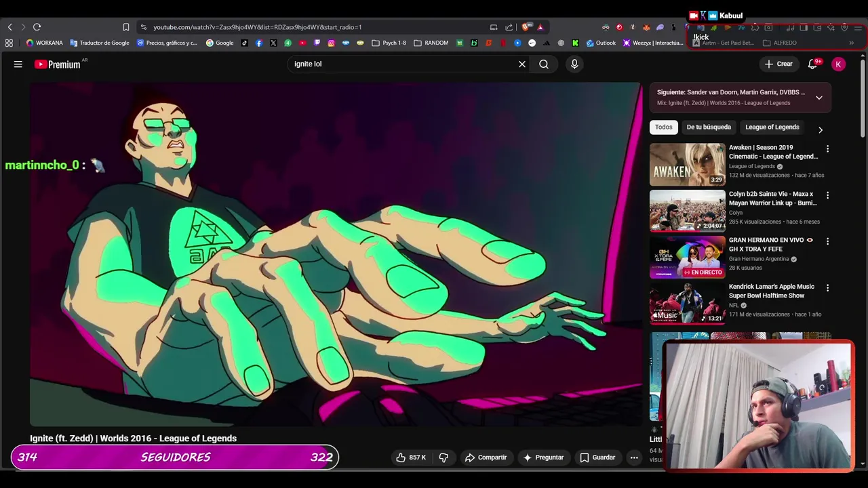Click the Preguntar button
This screenshot has height=488, width=868.
[x=543, y=457]
